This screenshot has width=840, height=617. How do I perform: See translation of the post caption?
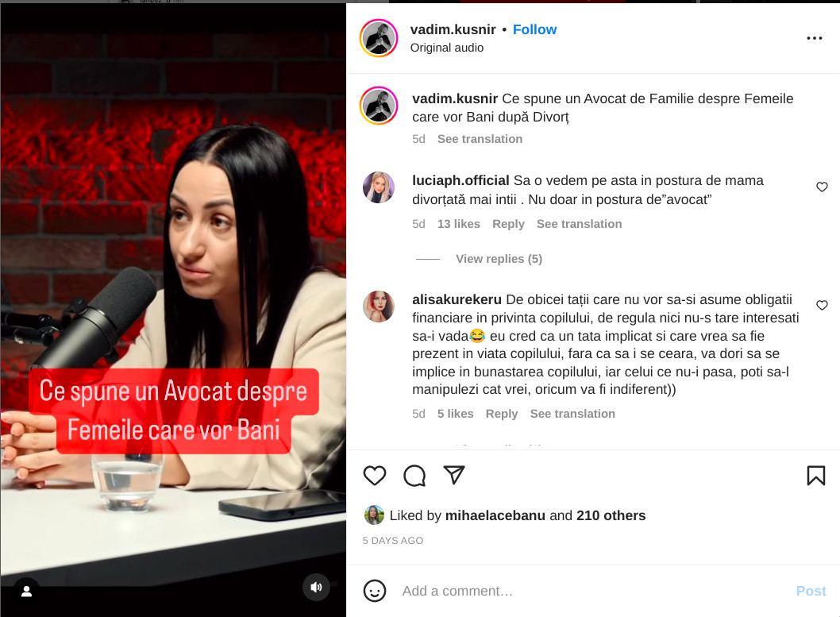pos(480,139)
